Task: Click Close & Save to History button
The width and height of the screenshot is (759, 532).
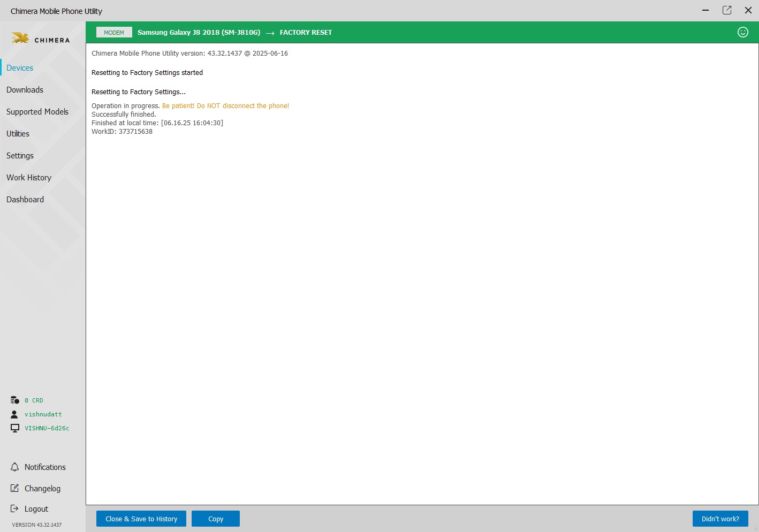Action: tap(141, 519)
